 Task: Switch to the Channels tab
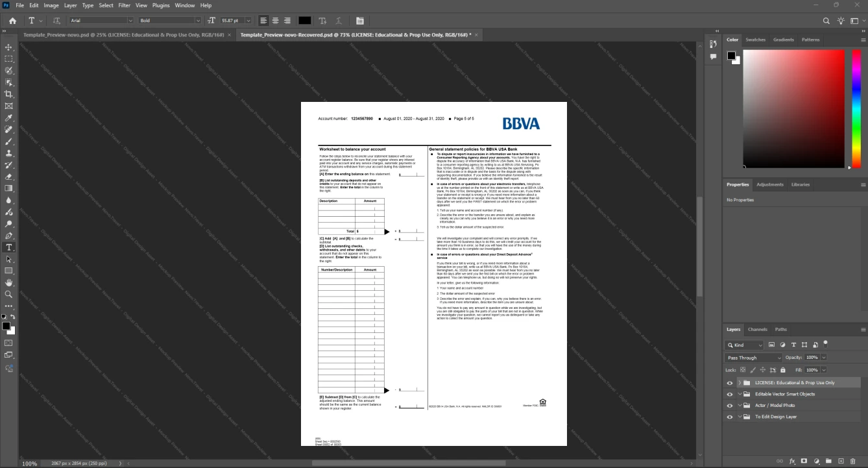click(x=757, y=329)
